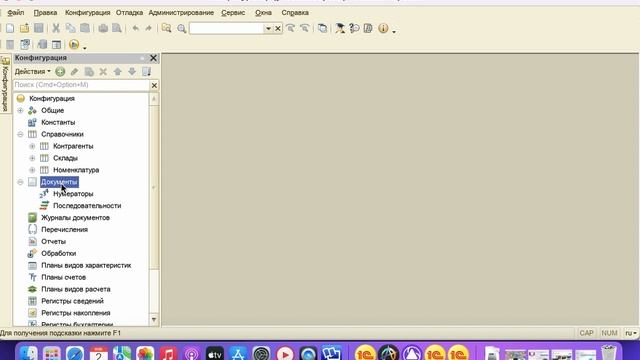This screenshot has height=360, width=640.
Task: Open the Администрирование menu
Action: 181,13
